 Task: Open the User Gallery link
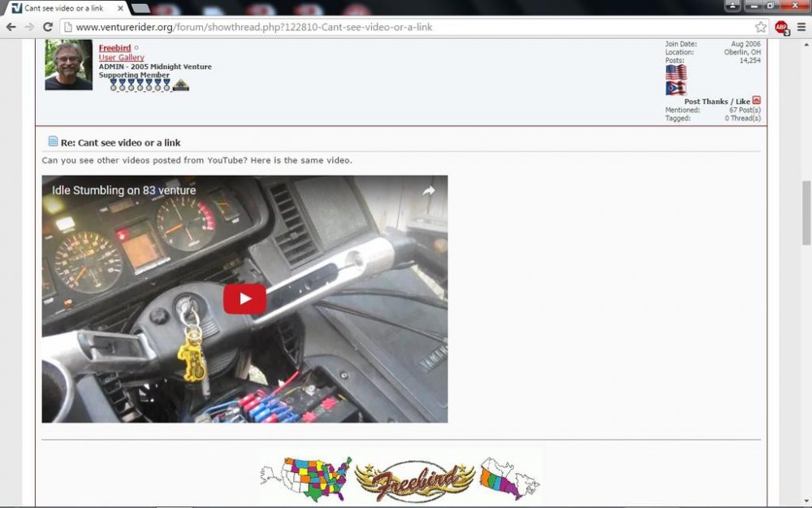[121, 58]
